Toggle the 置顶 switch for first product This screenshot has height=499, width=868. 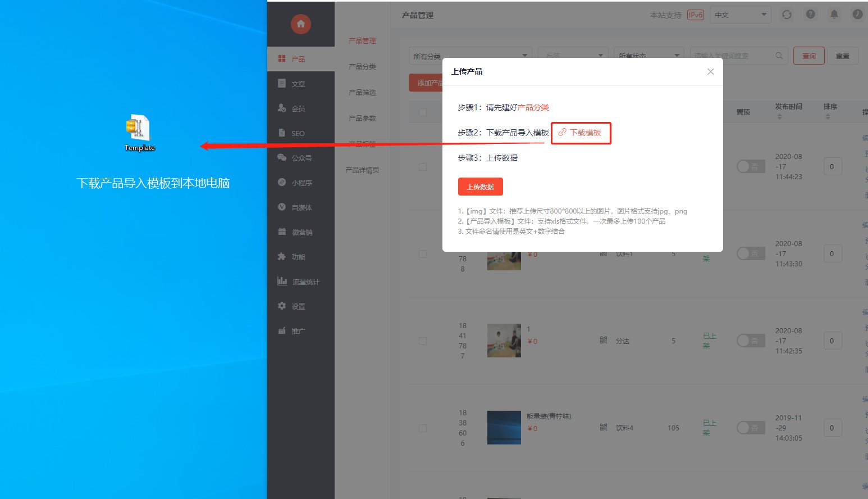751,166
